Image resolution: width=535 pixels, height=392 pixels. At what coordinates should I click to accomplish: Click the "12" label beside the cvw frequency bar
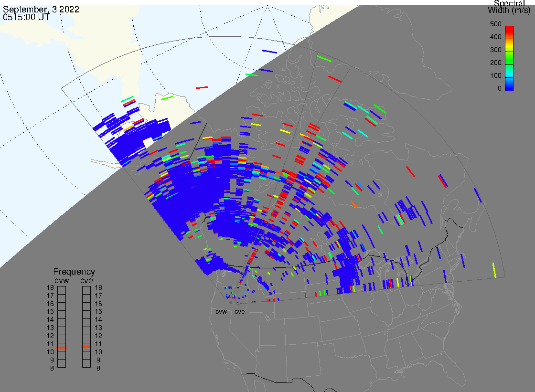click(x=50, y=336)
